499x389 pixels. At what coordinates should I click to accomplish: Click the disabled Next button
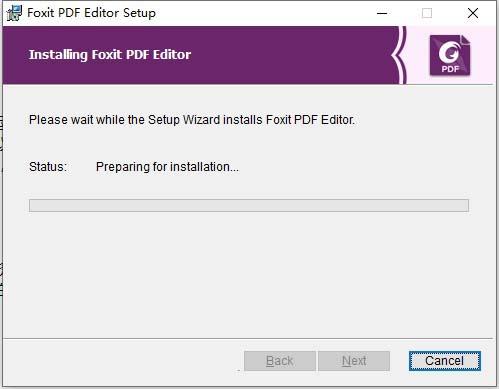point(354,361)
